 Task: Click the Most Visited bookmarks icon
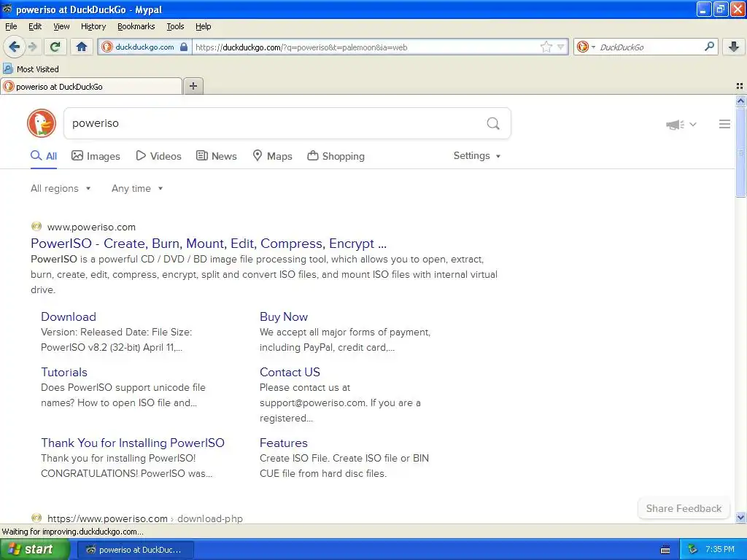point(7,69)
